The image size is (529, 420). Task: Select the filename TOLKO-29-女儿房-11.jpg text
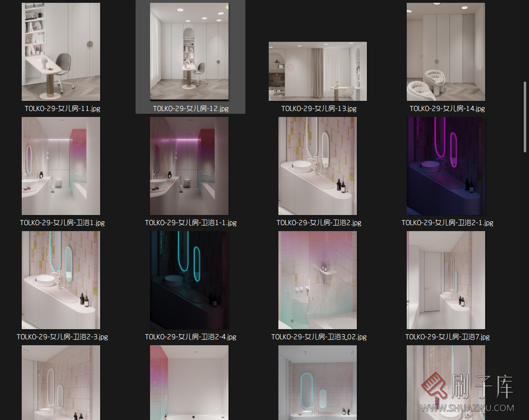[x=62, y=109]
